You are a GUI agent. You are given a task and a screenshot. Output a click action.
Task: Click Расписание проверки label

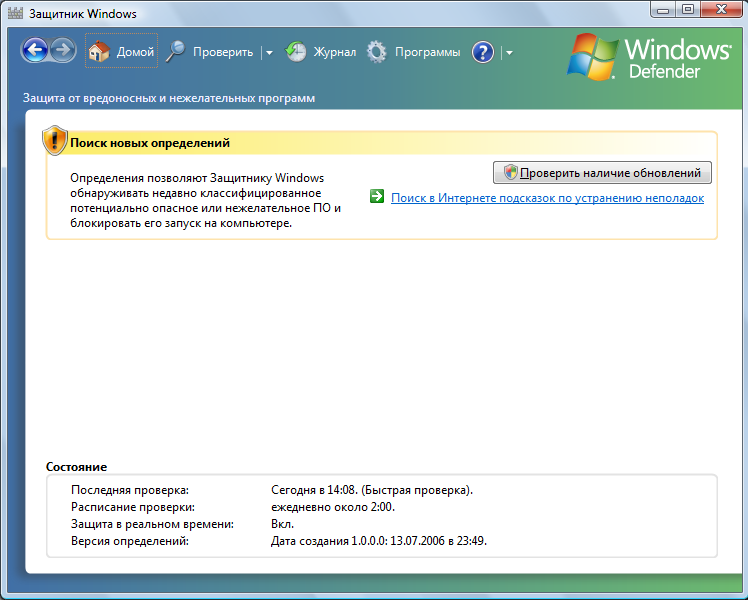(x=133, y=507)
